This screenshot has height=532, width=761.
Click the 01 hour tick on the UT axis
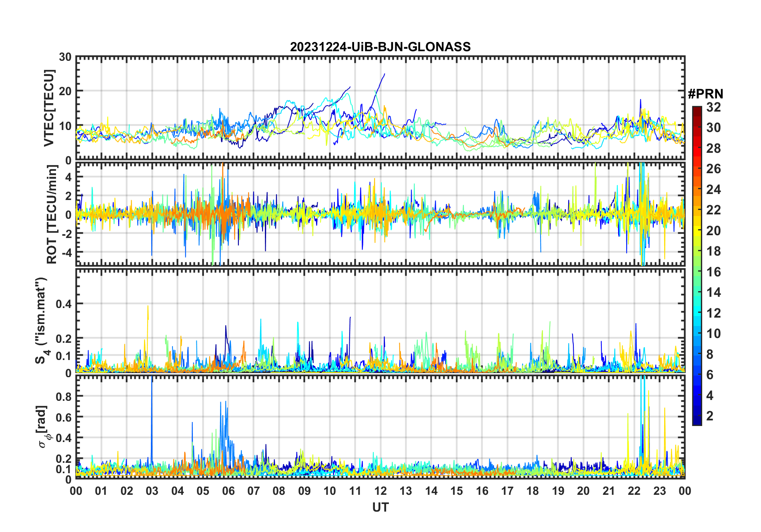[x=101, y=491]
